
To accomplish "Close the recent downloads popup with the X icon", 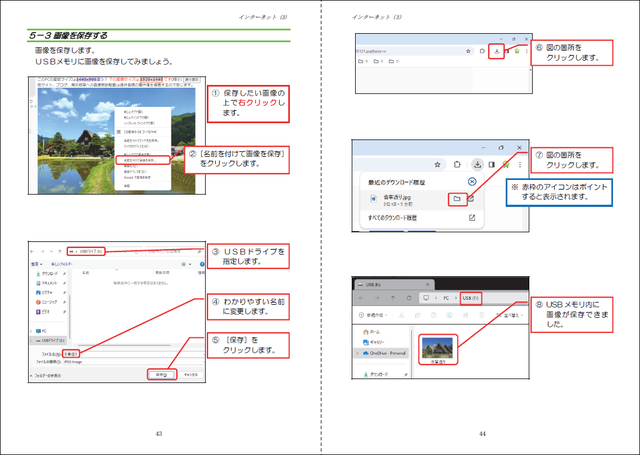I will pyautogui.click(x=472, y=182).
